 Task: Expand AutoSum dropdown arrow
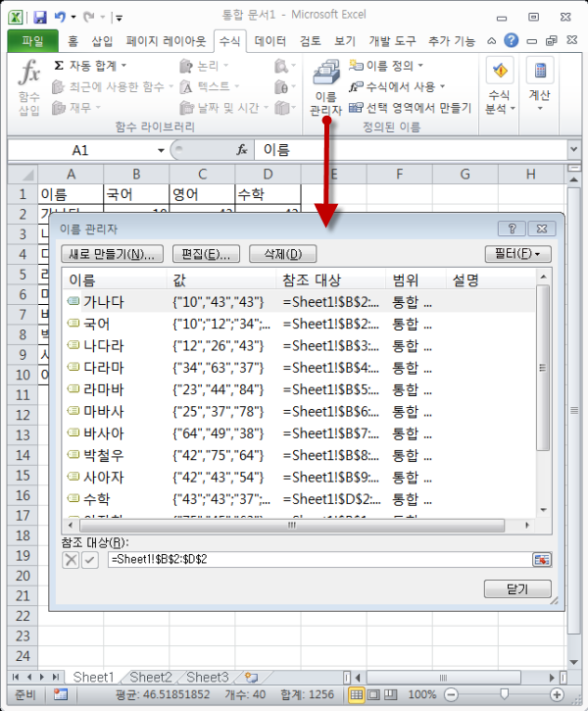123,66
